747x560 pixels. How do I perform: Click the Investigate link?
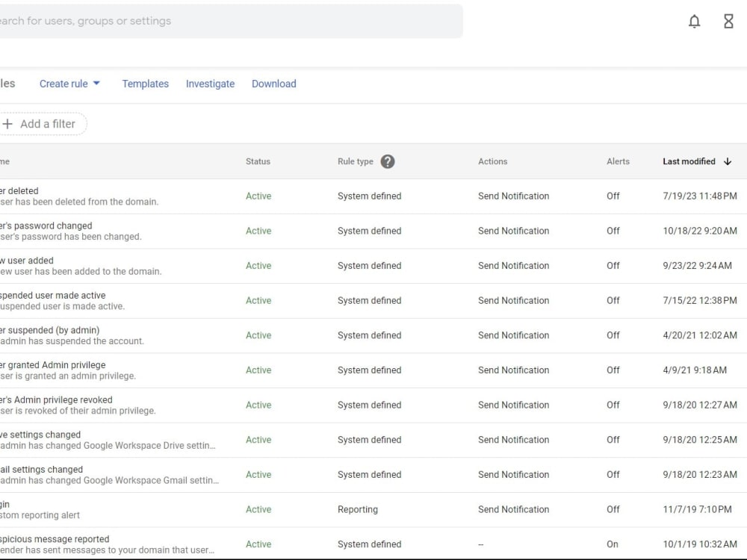[x=210, y=84]
